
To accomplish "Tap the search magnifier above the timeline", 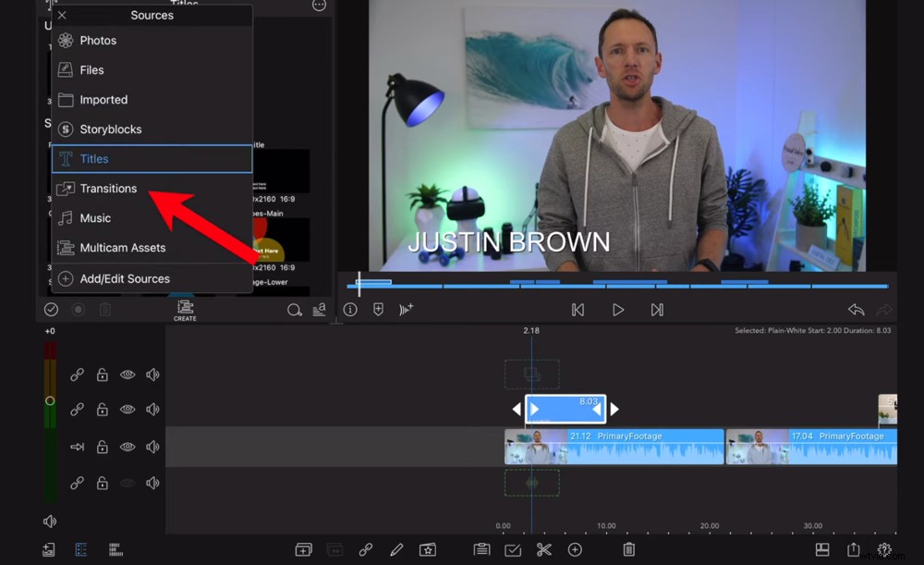I will [x=295, y=310].
